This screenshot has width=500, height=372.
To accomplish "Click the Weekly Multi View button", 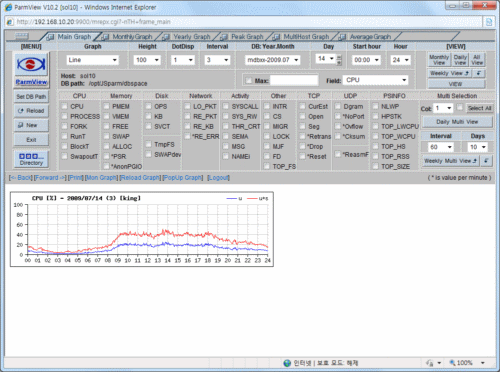I will coord(451,161).
